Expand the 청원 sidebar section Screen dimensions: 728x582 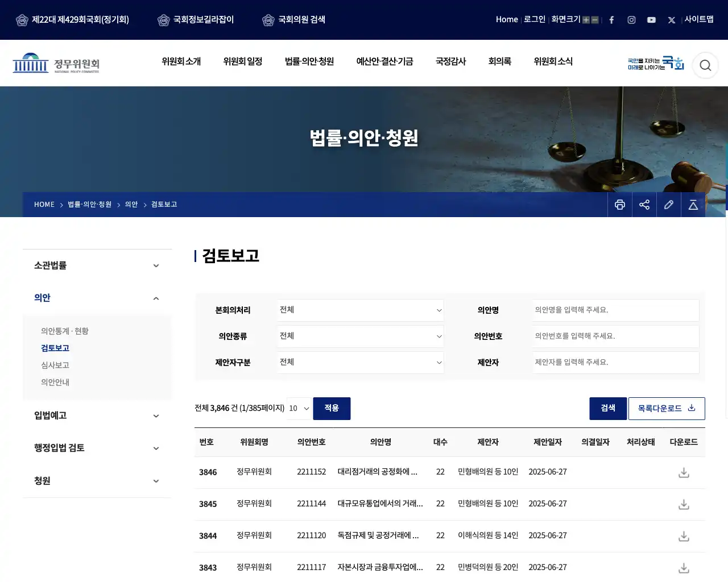click(97, 481)
